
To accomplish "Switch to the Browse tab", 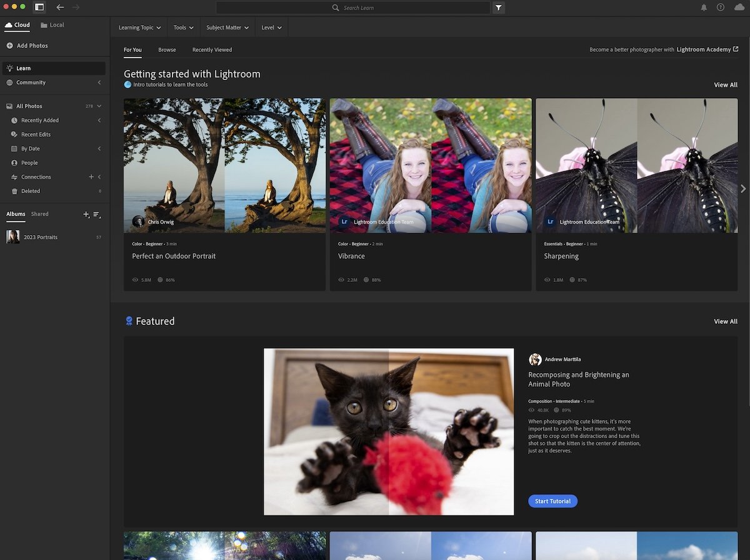I will click(167, 50).
